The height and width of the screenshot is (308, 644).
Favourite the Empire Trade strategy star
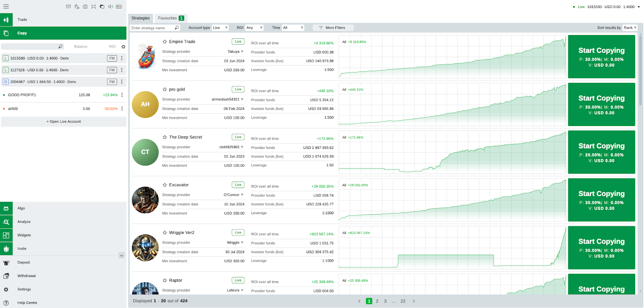click(x=165, y=41)
